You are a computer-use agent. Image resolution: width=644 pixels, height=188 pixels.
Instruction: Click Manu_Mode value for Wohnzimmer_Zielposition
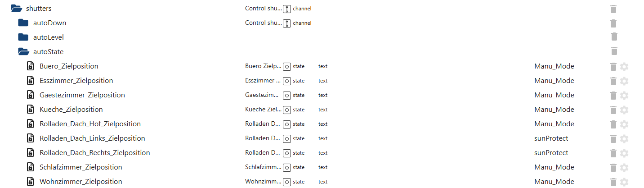point(554,182)
